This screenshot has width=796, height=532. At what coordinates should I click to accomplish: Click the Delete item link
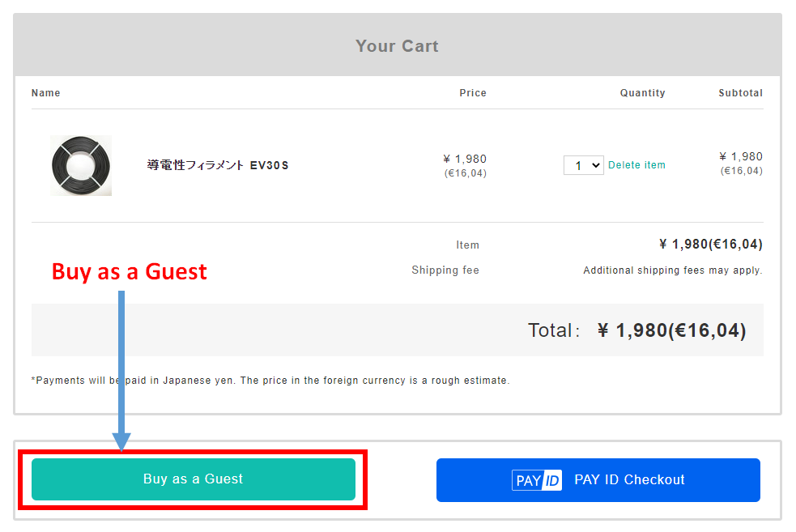point(636,165)
